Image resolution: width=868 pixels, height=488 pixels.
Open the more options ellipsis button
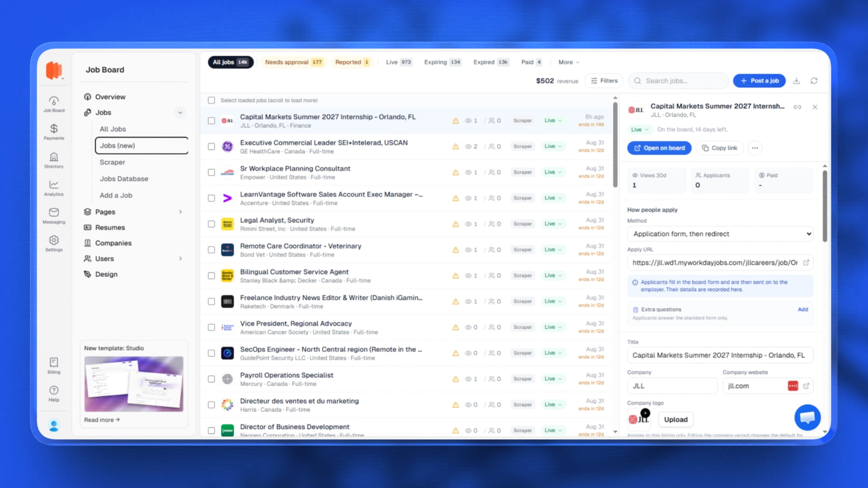[755, 148]
